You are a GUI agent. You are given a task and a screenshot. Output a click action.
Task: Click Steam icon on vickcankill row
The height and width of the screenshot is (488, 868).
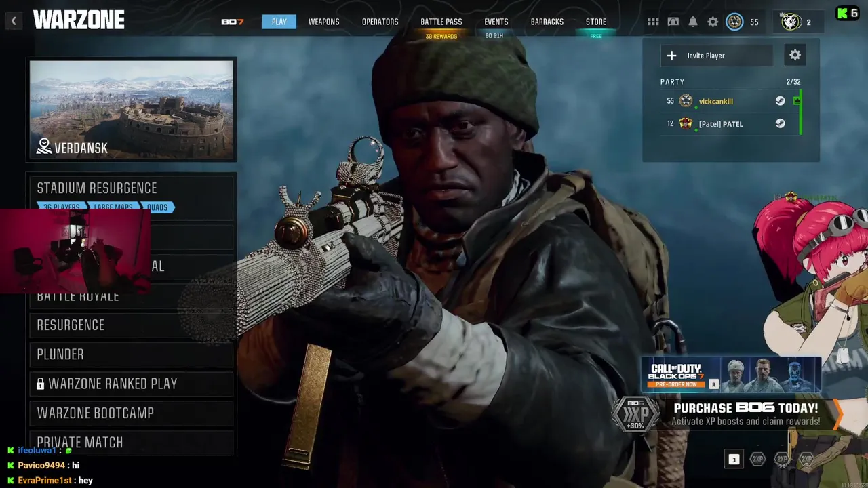pyautogui.click(x=780, y=101)
